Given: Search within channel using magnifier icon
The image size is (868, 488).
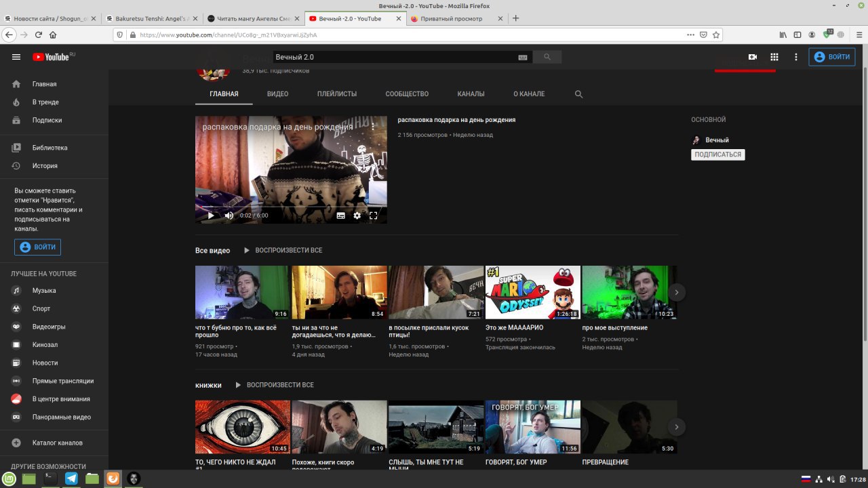Looking at the screenshot, I should click(578, 94).
